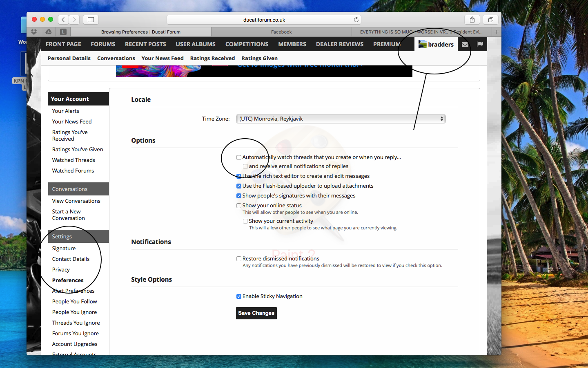Show the Safari sidebar
The image size is (588, 368).
[x=91, y=19]
